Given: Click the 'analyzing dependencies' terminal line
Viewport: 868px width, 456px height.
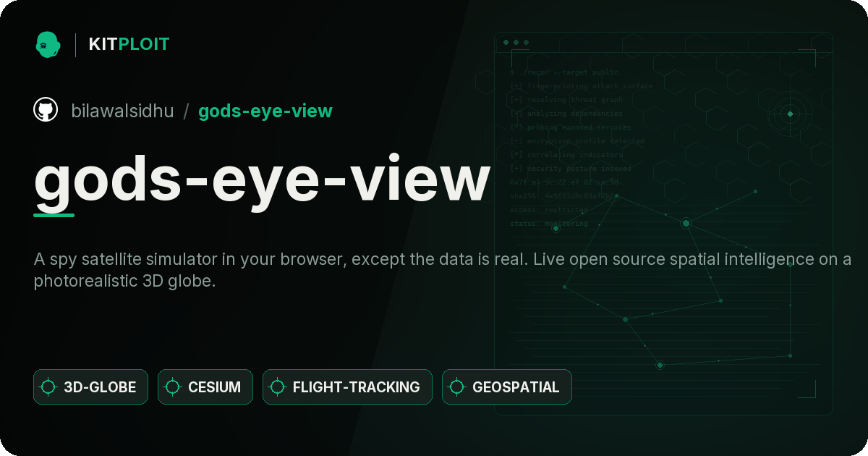Looking at the screenshot, I should point(566,114).
